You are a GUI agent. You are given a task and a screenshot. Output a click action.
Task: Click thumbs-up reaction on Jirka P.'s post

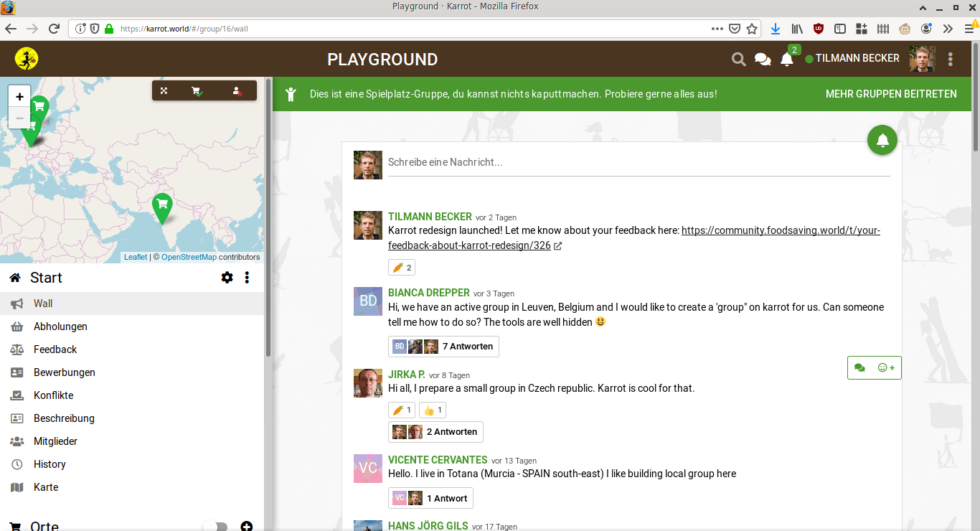433,410
